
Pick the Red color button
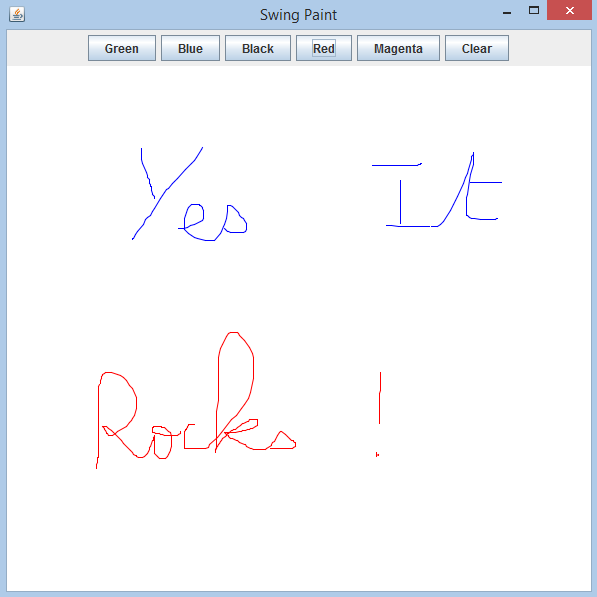tap(324, 48)
